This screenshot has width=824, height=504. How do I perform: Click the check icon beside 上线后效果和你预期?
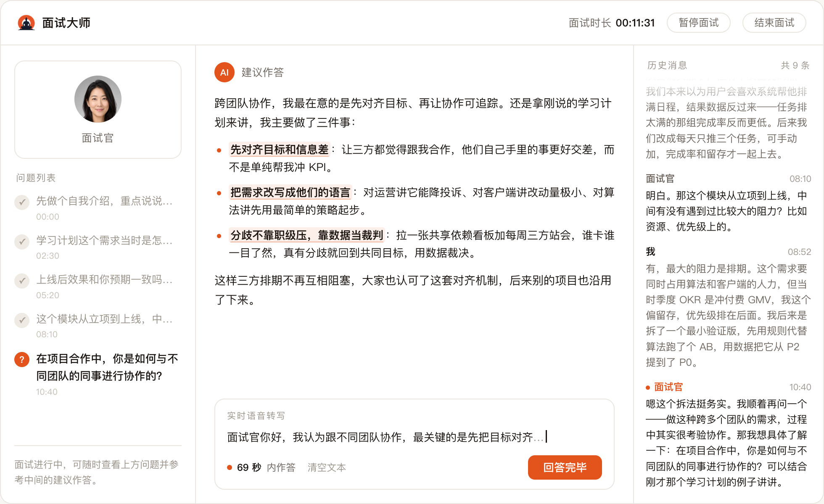pos(22,281)
